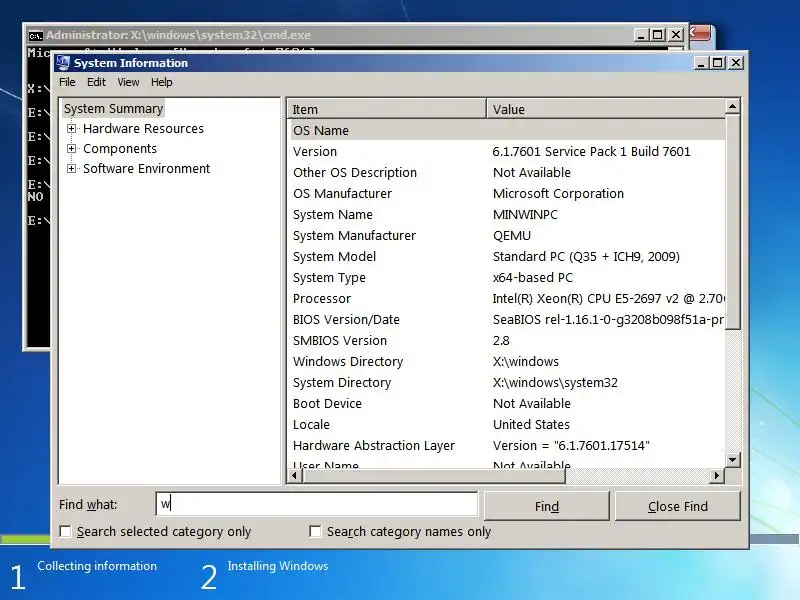Select the Boot Device row

[x=507, y=403]
